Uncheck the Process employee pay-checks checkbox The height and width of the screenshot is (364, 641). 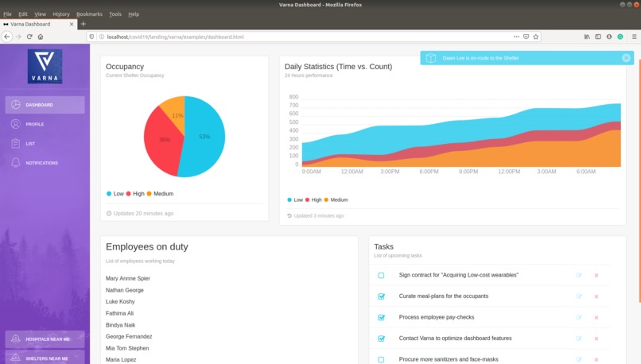click(x=381, y=317)
